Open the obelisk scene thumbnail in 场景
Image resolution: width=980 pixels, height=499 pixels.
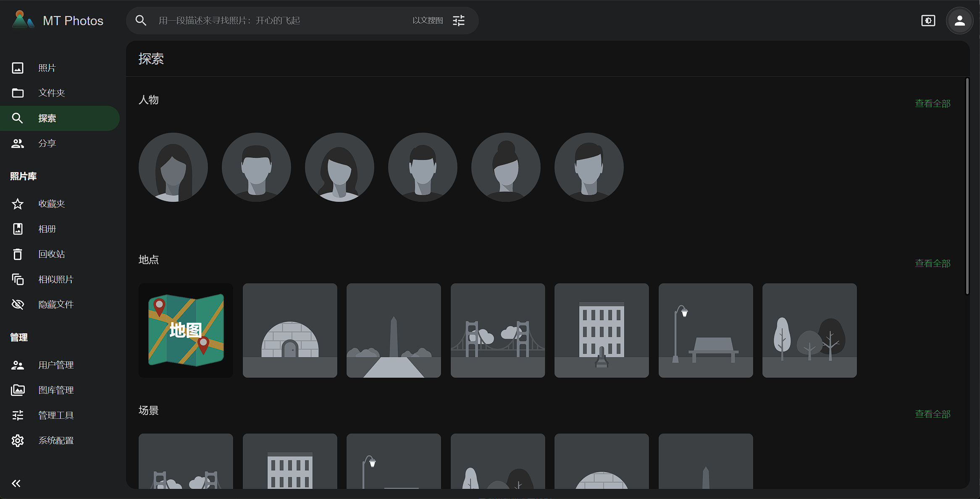[x=706, y=461]
